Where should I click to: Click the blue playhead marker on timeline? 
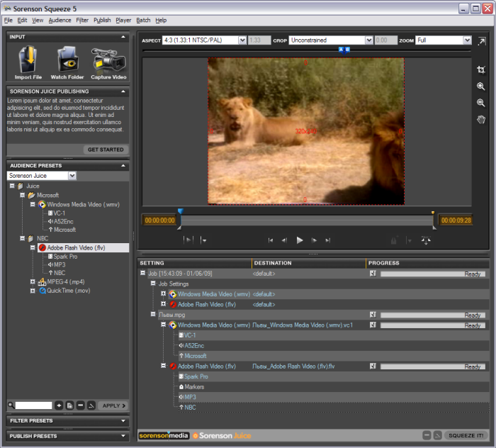(x=180, y=211)
